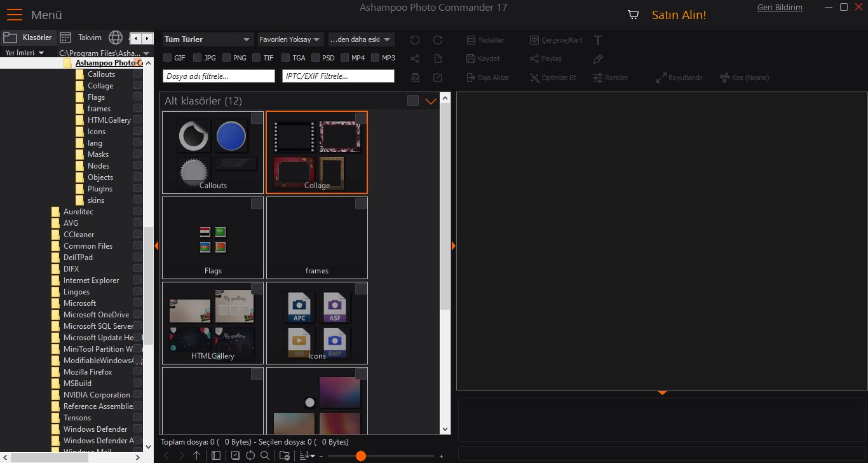Select the pen drawing tool icon

point(598,59)
